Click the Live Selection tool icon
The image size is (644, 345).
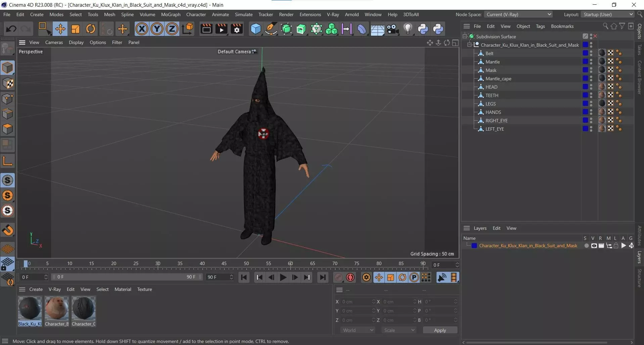point(44,29)
